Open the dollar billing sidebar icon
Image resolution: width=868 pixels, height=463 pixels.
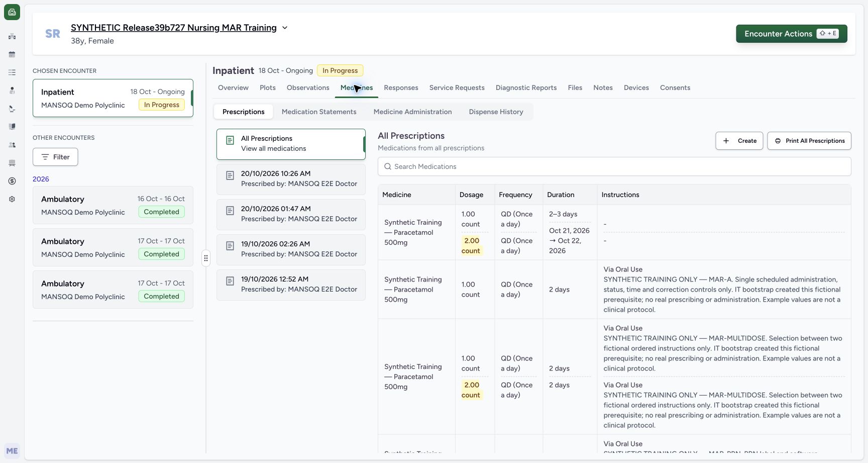12,181
